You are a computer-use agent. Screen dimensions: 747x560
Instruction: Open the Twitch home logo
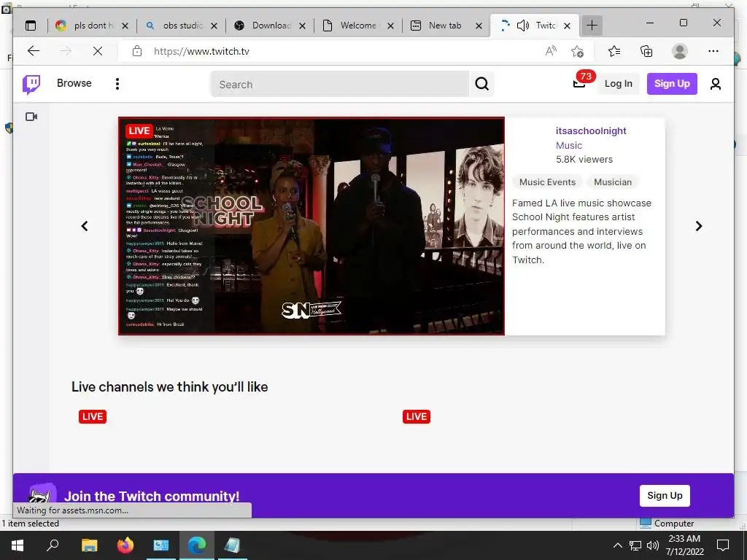[x=31, y=85]
